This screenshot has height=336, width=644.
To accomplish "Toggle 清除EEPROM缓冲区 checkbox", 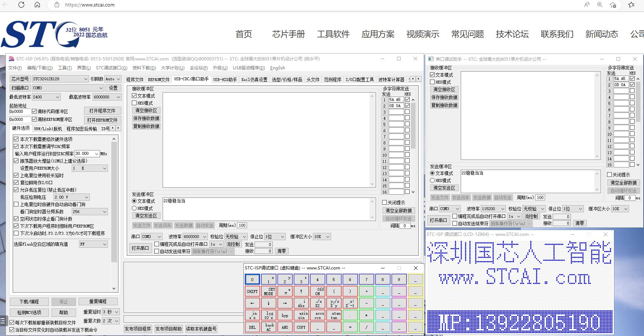I will click(x=34, y=119).
